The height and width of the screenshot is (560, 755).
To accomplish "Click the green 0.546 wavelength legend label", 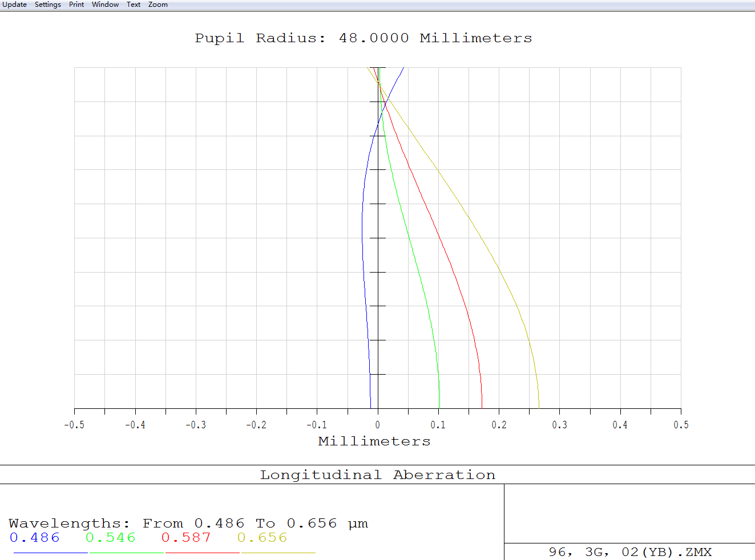I will (111, 538).
